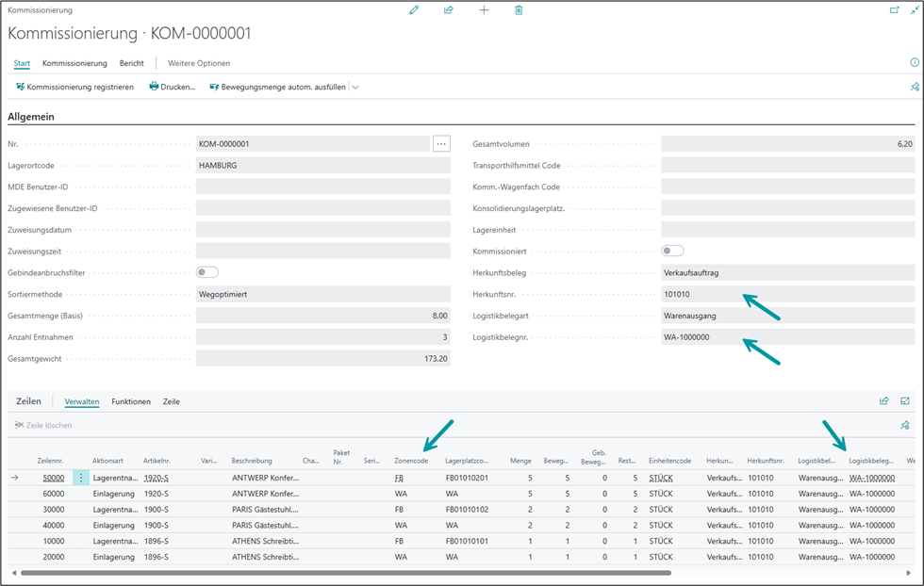Viewport: 924px width, 586px height.
Task: Open the Funktionen menu in Zeilen
Action: pos(131,401)
